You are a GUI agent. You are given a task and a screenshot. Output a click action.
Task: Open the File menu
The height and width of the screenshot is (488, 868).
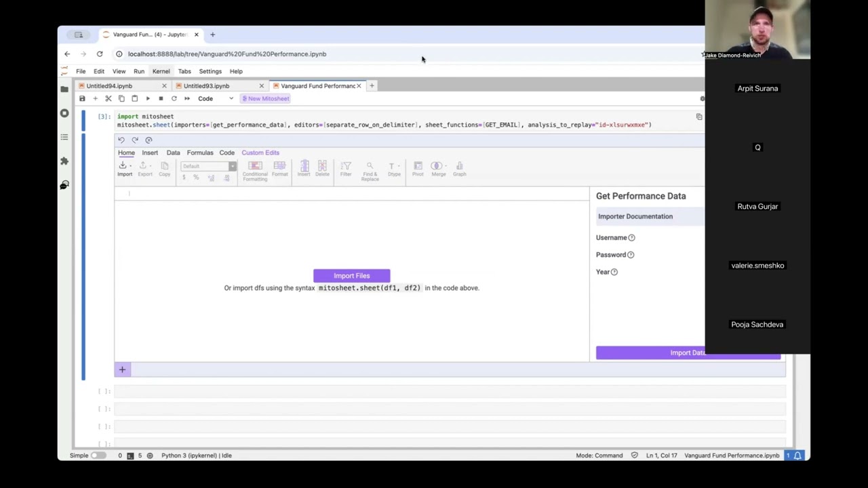(81, 71)
